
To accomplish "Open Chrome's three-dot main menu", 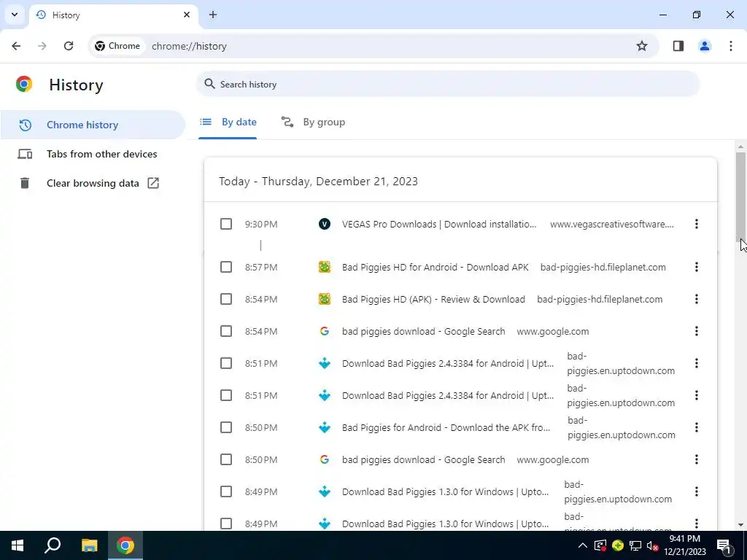I will (x=731, y=46).
